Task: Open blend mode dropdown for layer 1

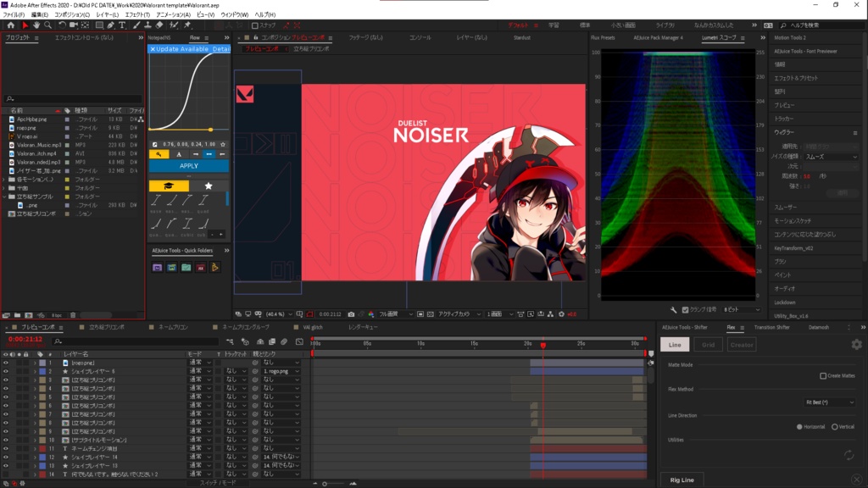Action: pyautogui.click(x=200, y=363)
